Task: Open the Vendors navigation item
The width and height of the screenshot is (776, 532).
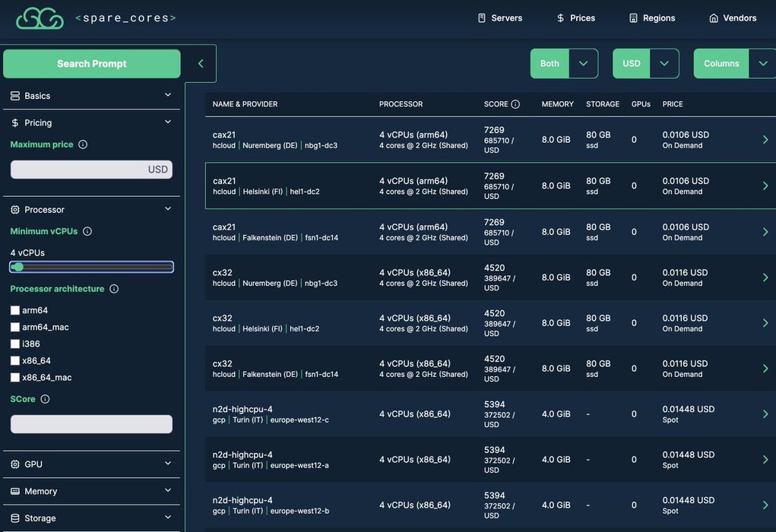Action: pos(733,18)
